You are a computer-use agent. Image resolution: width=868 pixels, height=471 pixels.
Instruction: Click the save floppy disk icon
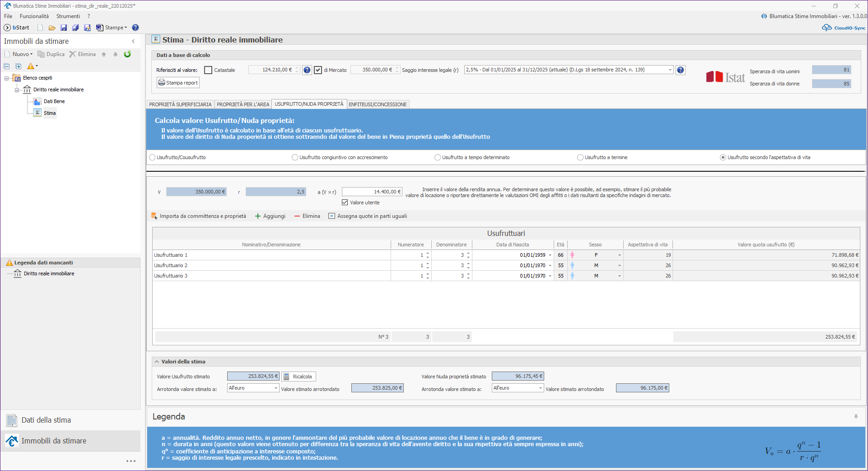(x=64, y=28)
